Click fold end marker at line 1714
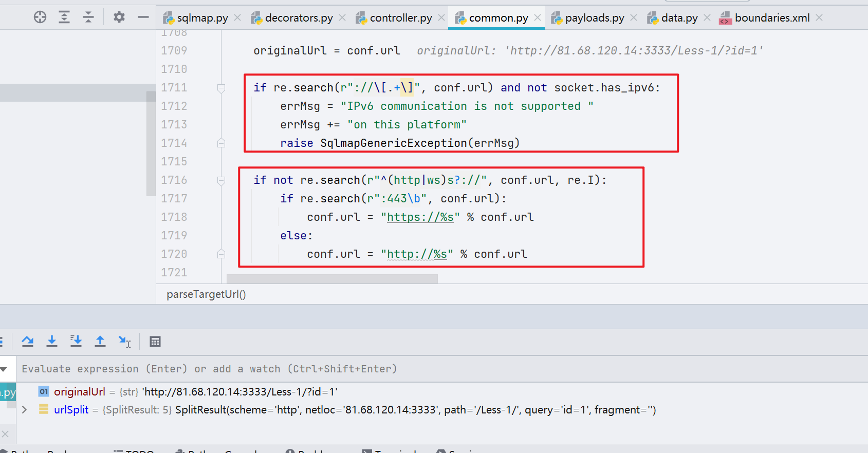 pos(221,143)
